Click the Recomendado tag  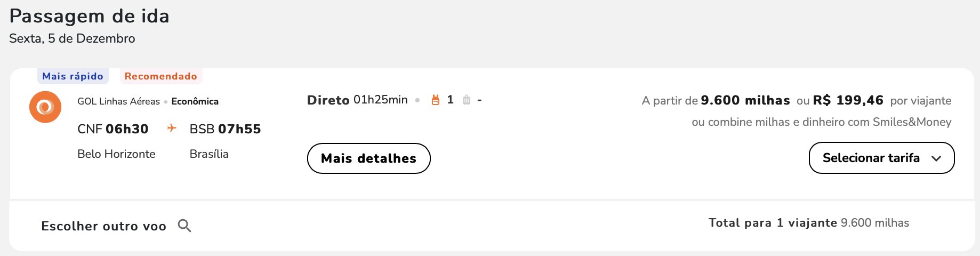click(160, 76)
